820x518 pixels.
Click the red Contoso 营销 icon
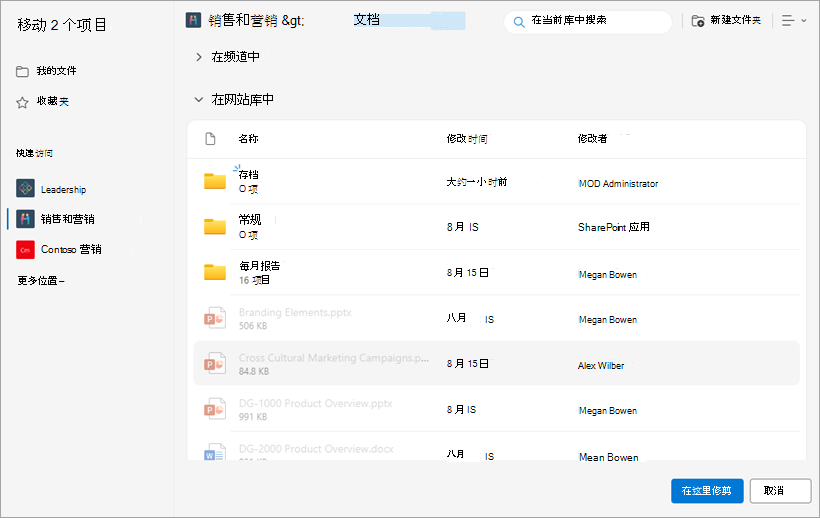click(25, 250)
